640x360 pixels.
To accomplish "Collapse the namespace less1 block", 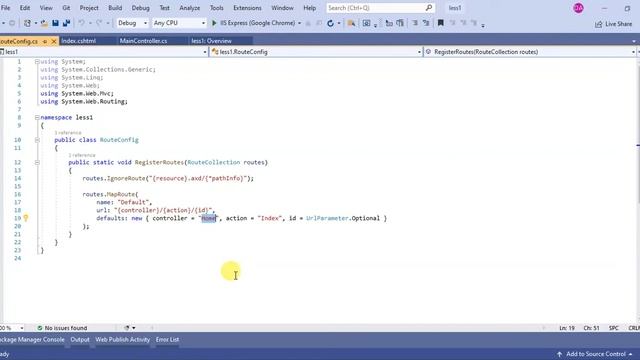I will point(37,118).
